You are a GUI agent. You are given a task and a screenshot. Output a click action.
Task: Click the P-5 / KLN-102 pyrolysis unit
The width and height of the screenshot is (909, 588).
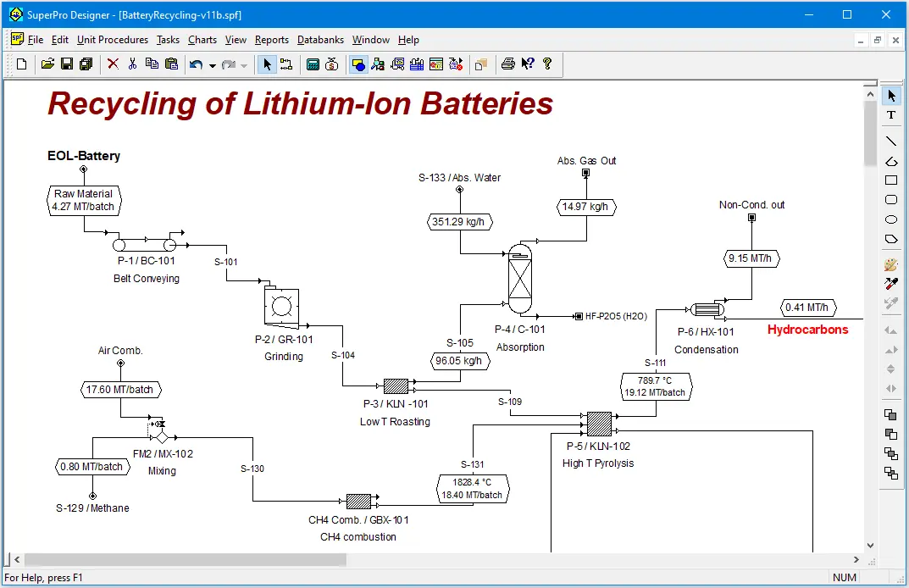point(599,424)
